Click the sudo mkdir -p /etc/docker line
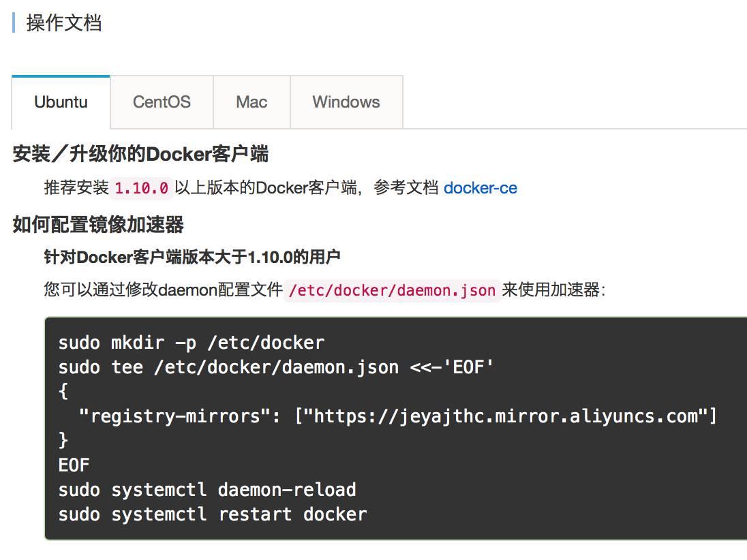 tap(191, 342)
